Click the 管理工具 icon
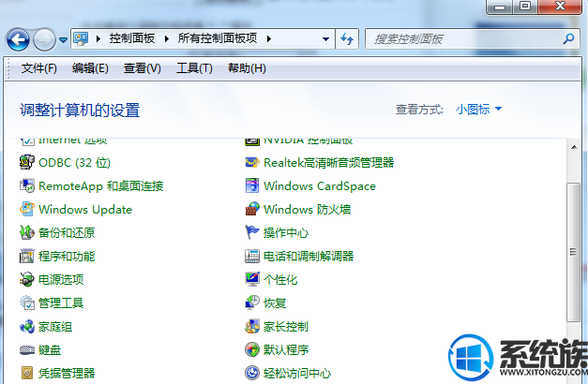This screenshot has width=588, height=384. [x=27, y=303]
